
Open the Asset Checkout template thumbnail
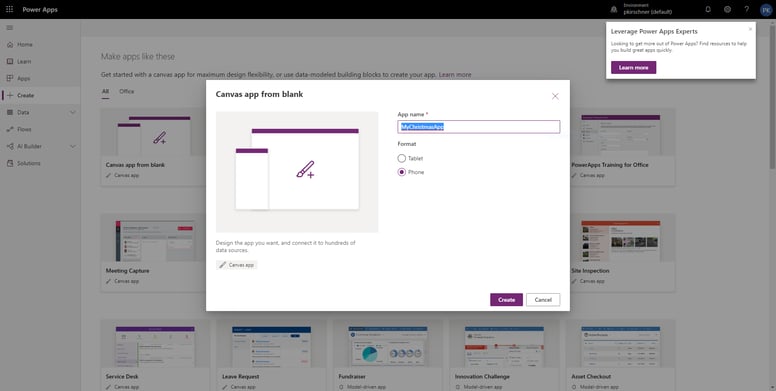pos(621,346)
